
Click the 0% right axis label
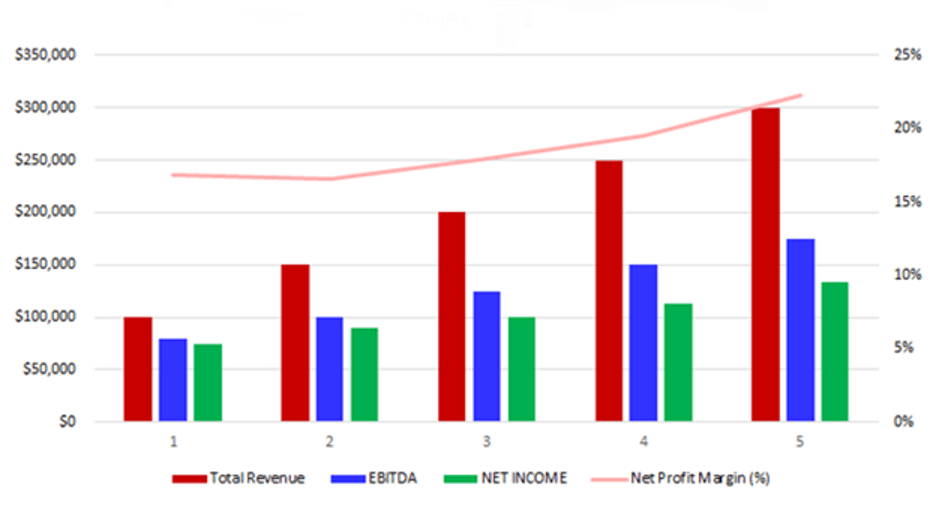pos(904,422)
